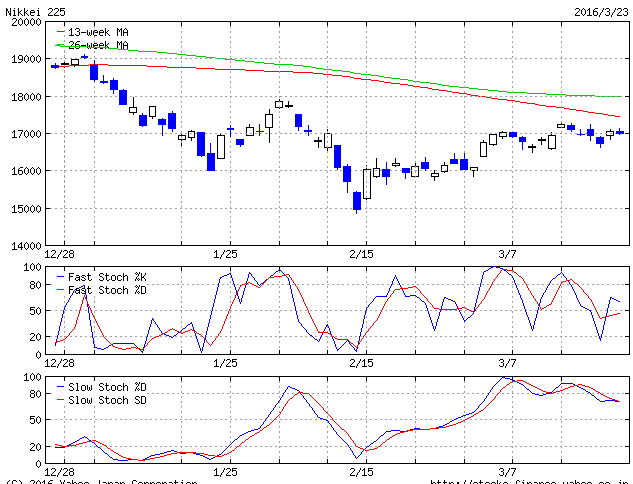The width and height of the screenshot is (633, 484).
Task: Click the 1/25 date under Fast Stoch chart
Action: click(x=225, y=363)
